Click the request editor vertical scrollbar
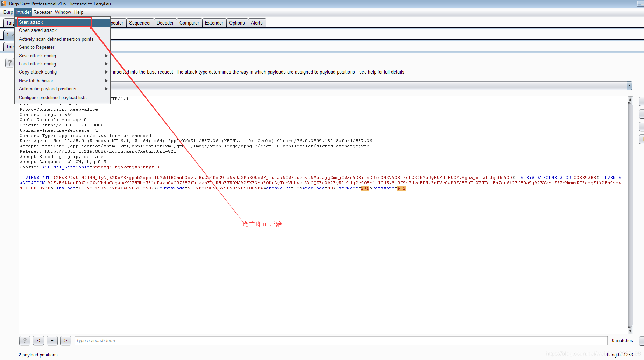 [630, 215]
